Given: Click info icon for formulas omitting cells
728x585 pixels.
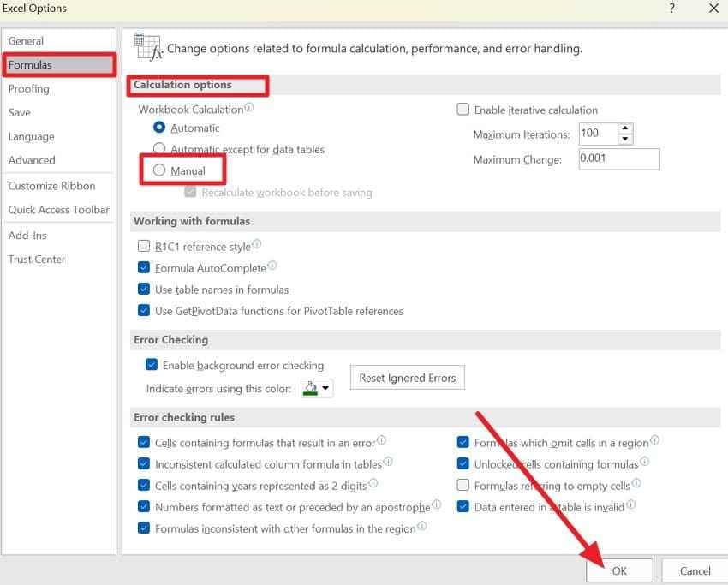Looking at the screenshot, I should click(x=654, y=439).
